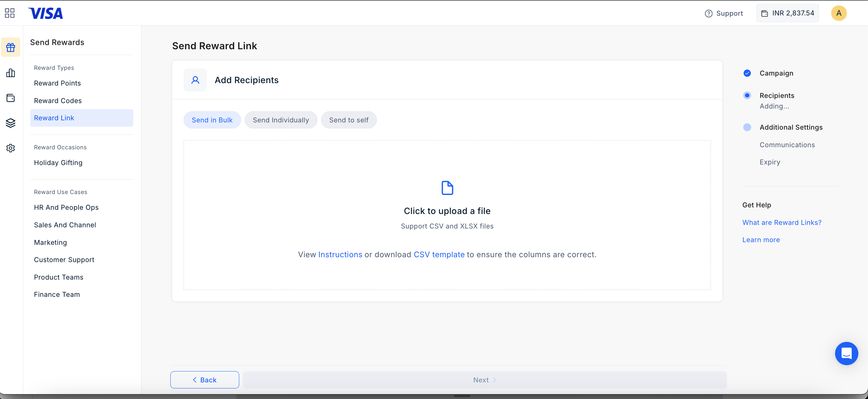Open the layers stack sidebar icon

[x=11, y=123]
